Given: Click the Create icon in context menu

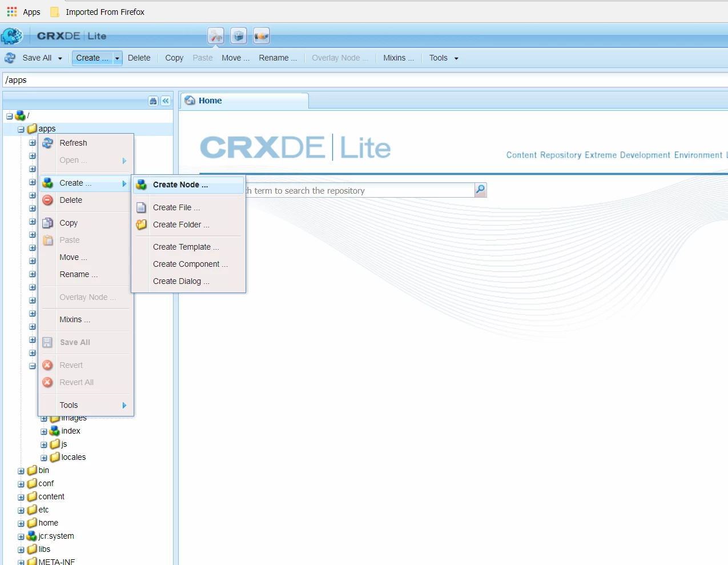Looking at the screenshot, I should point(48,183).
